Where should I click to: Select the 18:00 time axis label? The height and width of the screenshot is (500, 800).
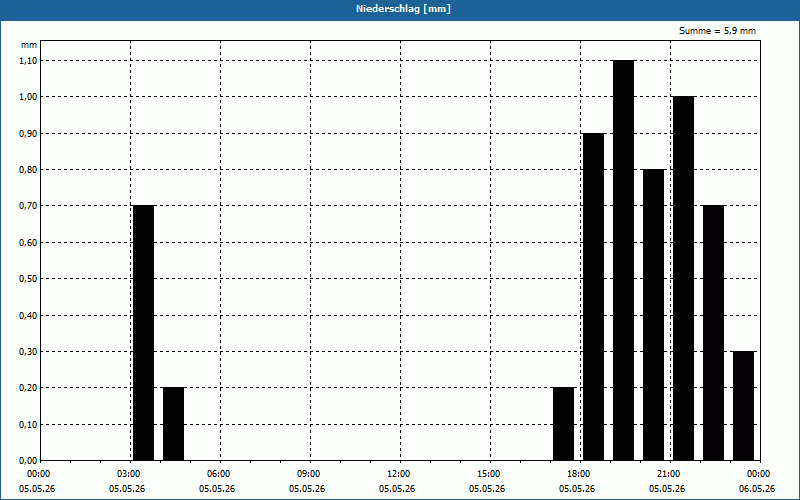click(x=580, y=474)
